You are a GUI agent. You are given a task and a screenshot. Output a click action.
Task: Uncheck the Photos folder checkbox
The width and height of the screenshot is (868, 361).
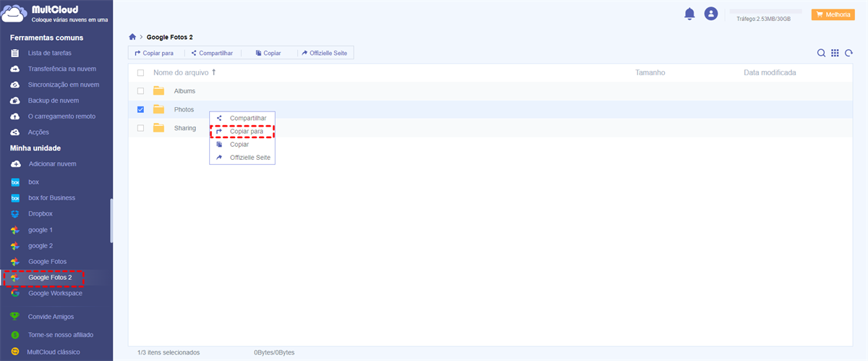pyautogui.click(x=140, y=109)
